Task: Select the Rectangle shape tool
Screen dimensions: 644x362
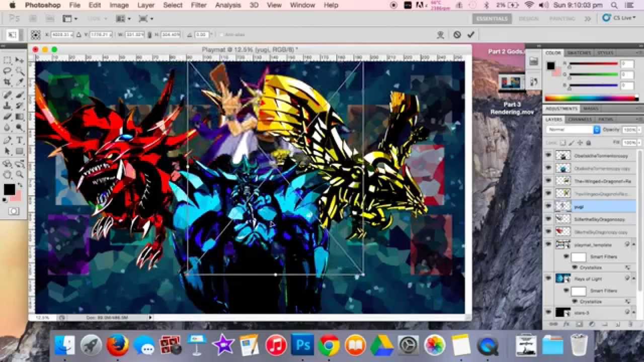Action: click(x=20, y=151)
